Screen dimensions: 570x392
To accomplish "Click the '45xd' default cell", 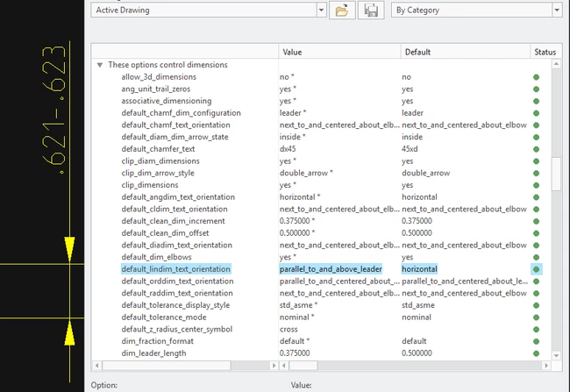I will (410, 149).
